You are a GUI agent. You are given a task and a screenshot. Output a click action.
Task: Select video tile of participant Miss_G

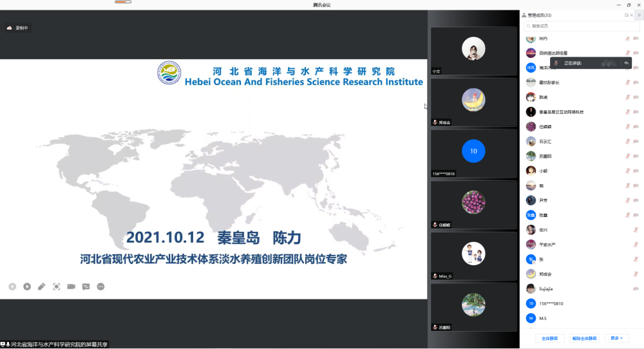click(x=473, y=256)
